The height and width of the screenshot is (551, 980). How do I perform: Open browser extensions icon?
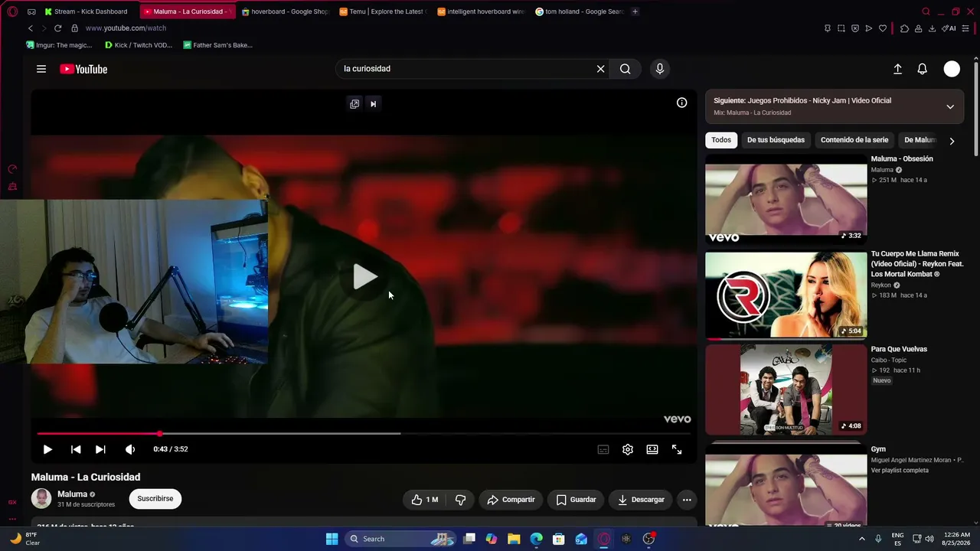tap(904, 28)
